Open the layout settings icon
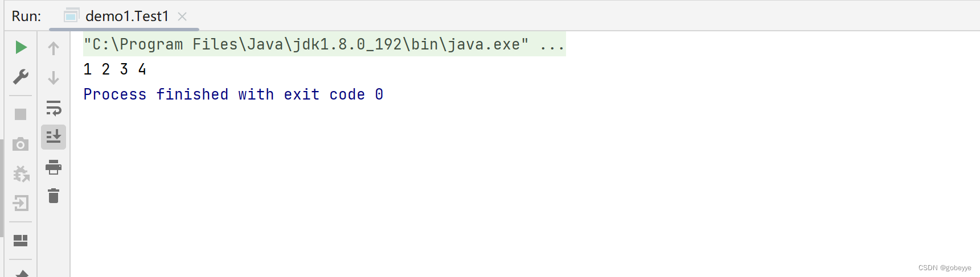This screenshot has width=980, height=277. [x=20, y=241]
